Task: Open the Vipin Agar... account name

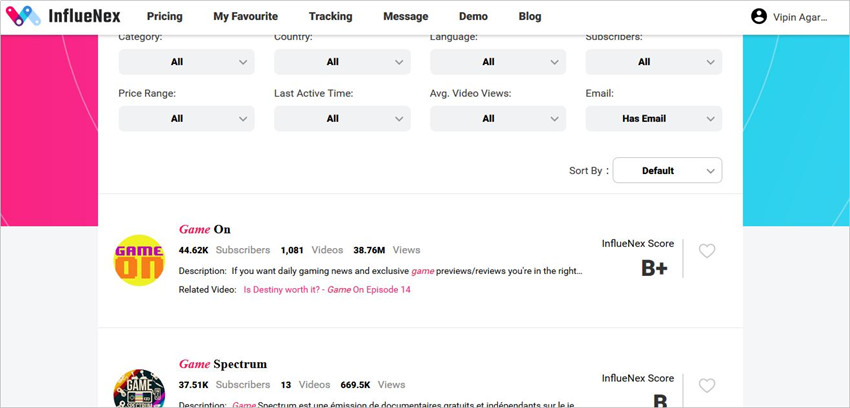Action: pos(800,17)
